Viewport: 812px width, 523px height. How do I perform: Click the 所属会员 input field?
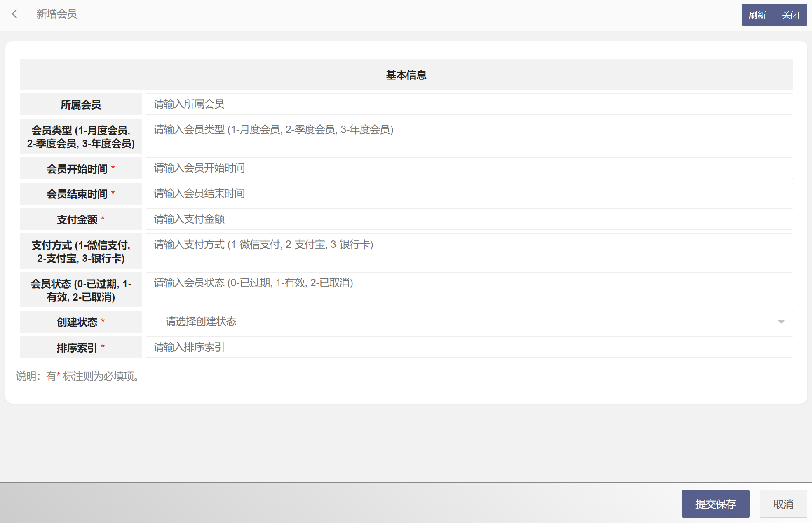pos(469,104)
